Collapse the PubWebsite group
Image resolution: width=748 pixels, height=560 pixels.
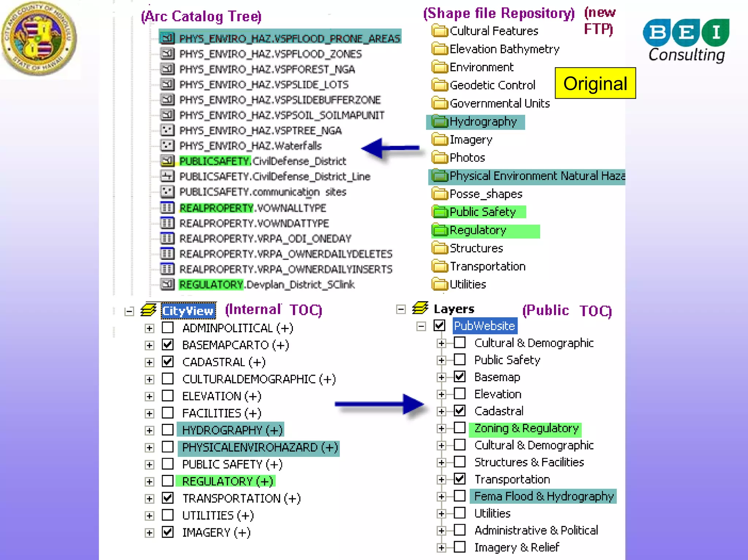421,326
